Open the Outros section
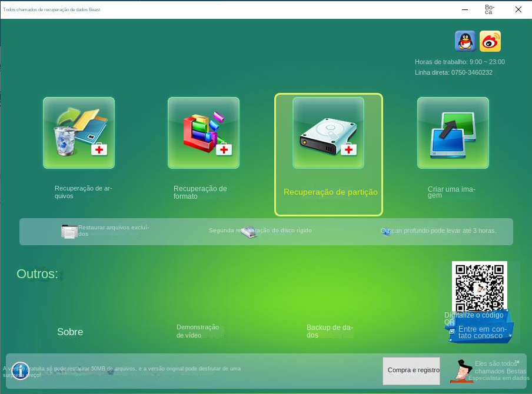 37,273
